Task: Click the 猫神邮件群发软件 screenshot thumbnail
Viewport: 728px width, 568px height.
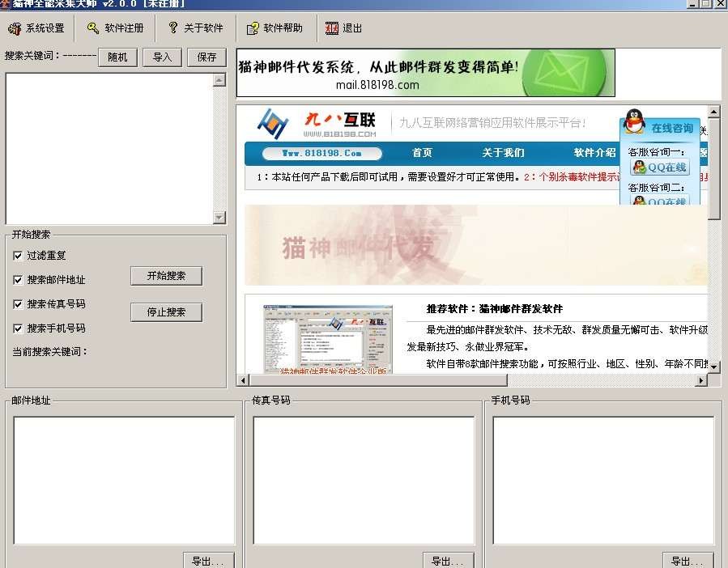Action: (x=328, y=339)
